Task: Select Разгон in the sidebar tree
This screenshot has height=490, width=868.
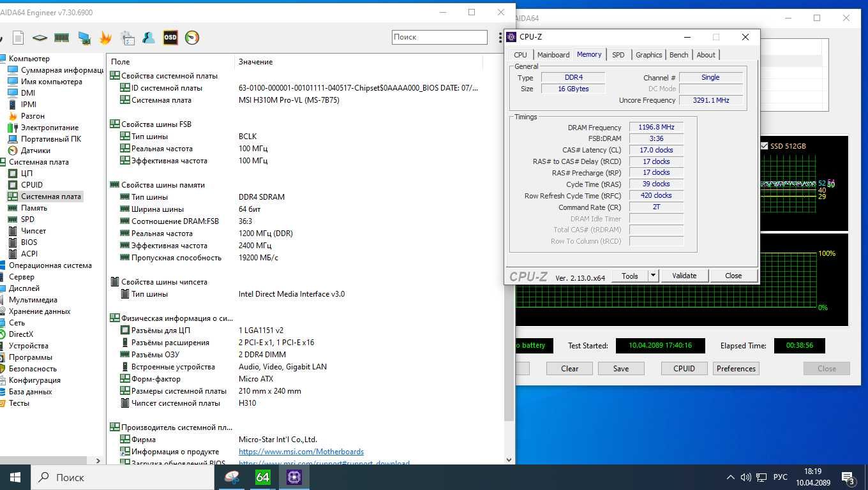Action: click(33, 116)
